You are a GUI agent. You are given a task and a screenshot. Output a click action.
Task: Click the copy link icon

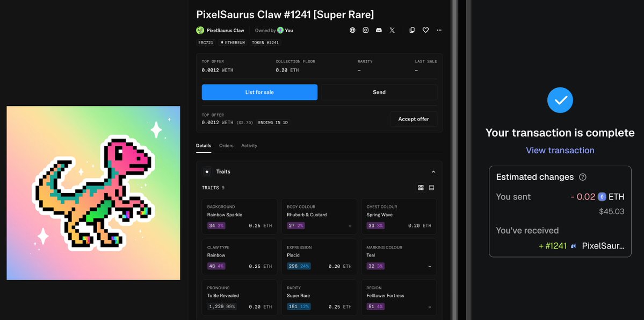click(x=412, y=30)
